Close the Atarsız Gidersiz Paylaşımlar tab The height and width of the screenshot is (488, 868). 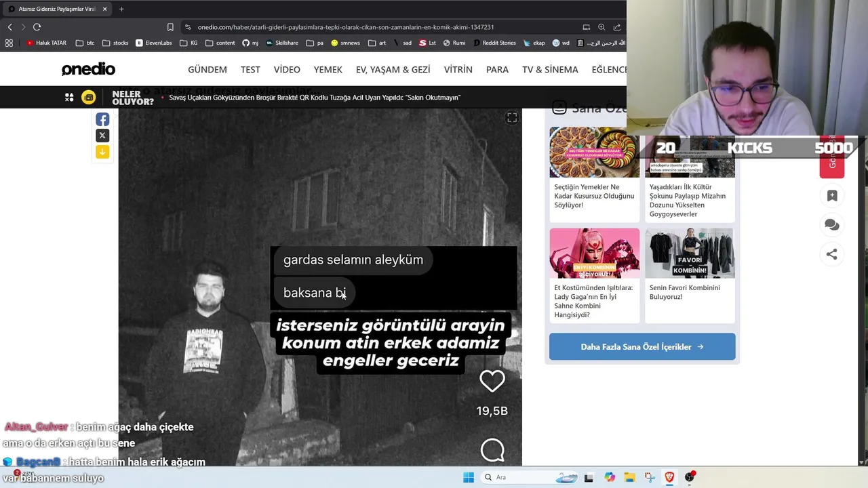104,9
